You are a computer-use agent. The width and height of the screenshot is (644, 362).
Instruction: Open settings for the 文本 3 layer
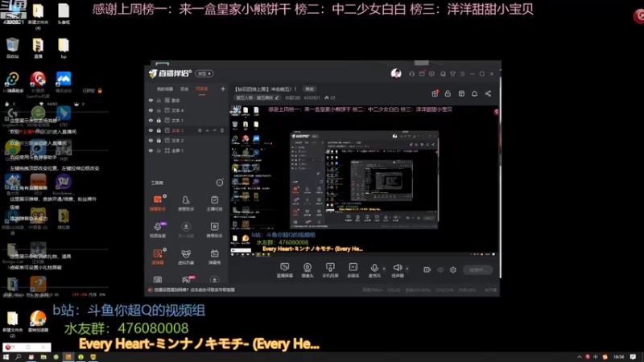(x=200, y=130)
